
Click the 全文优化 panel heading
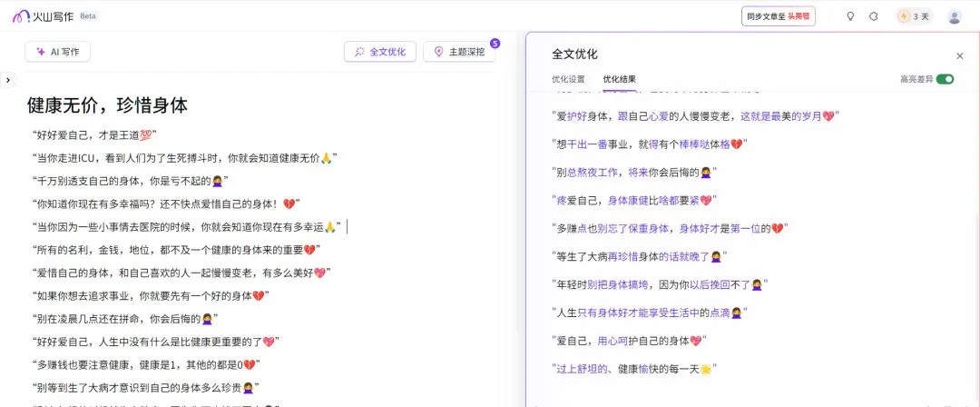pyautogui.click(x=574, y=55)
